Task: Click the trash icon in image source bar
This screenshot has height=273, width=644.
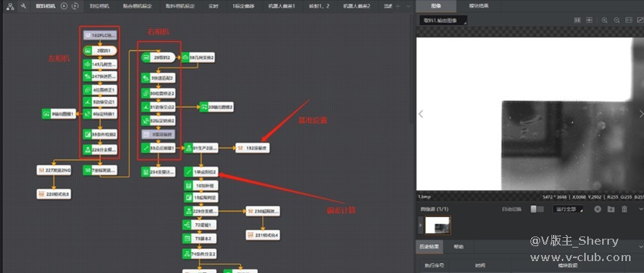Action: (x=625, y=209)
